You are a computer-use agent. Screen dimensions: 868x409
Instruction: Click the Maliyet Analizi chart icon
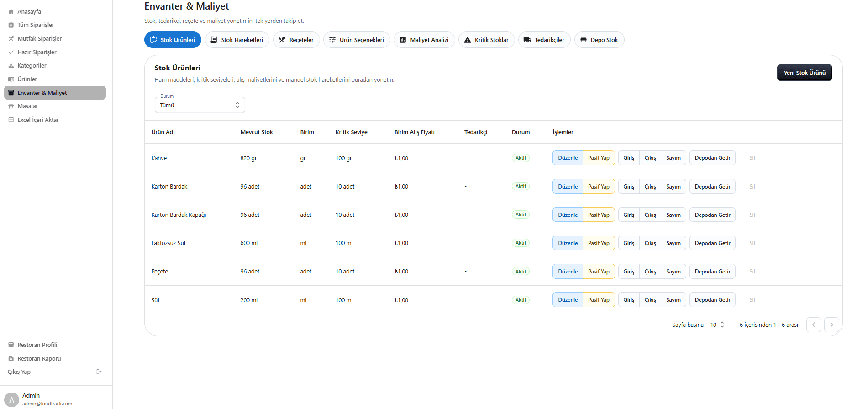pyautogui.click(x=403, y=40)
